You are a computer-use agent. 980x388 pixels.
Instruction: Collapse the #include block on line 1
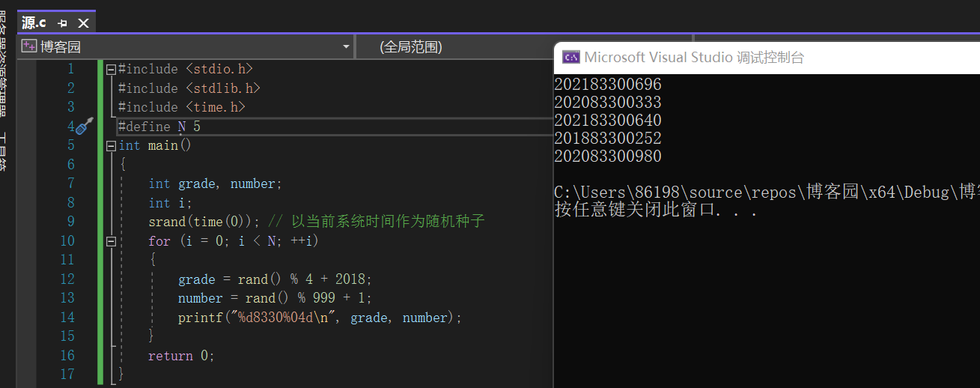111,69
